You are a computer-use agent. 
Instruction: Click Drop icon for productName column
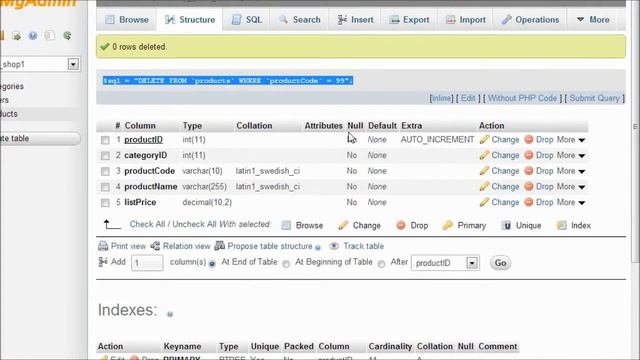click(529, 187)
